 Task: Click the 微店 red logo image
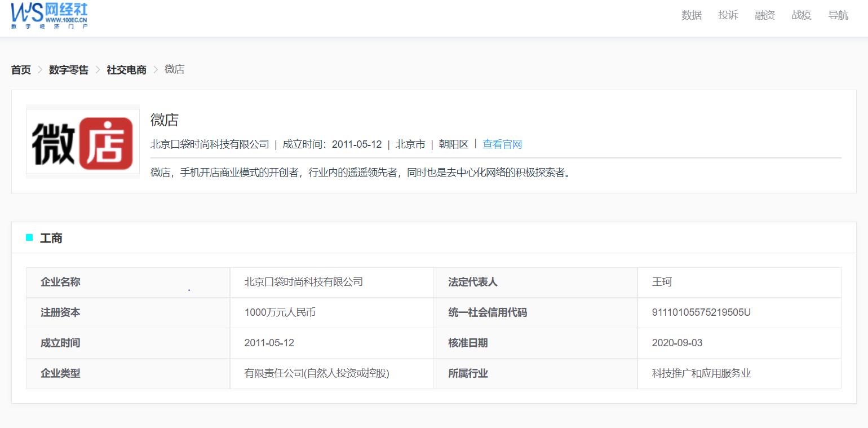click(82, 140)
